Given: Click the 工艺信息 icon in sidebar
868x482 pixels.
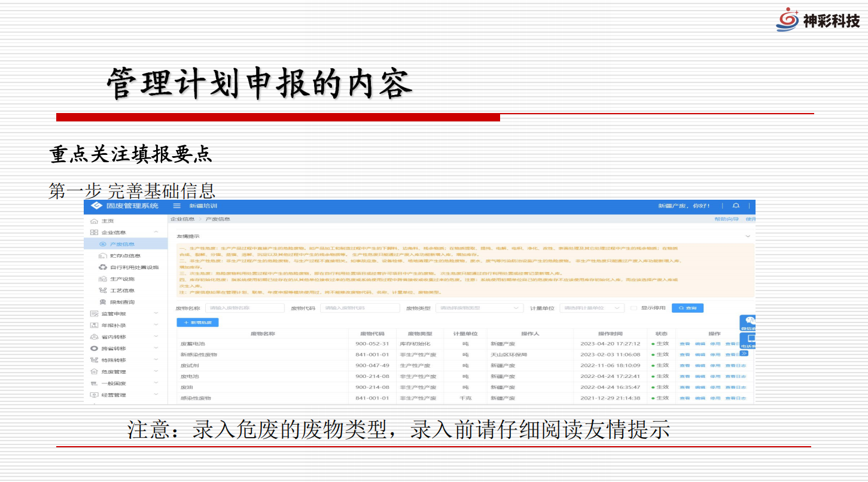Looking at the screenshot, I should [103, 291].
